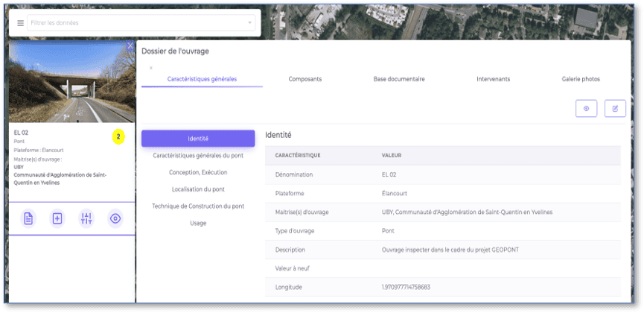644x313 pixels.
Task: Go to the Galerie photos tab
Action: pos(581,79)
